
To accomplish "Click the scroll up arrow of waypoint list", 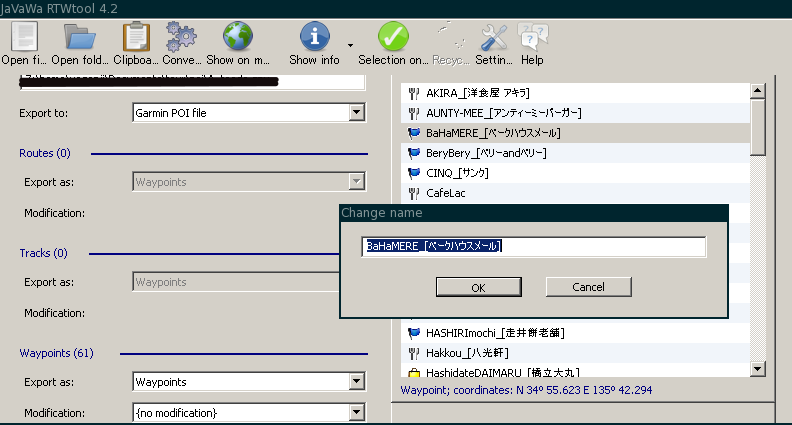I will (x=757, y=91).
